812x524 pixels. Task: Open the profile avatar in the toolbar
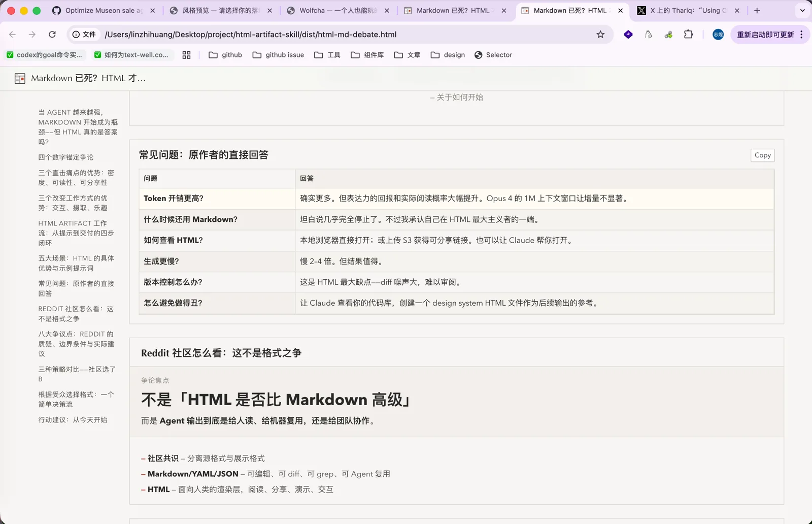coord(718,35)
